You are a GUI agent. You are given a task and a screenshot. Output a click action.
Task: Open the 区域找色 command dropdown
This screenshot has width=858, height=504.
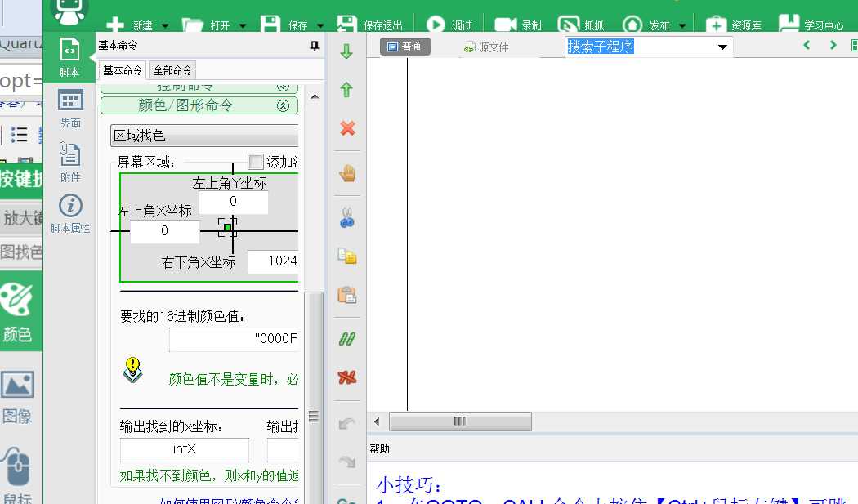pyautogui.click(x=204, y=136)
